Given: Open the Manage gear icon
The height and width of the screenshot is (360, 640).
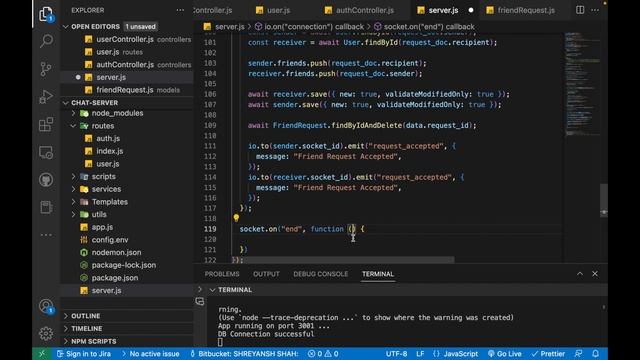Looking at the screenshot, I should 46,333.
